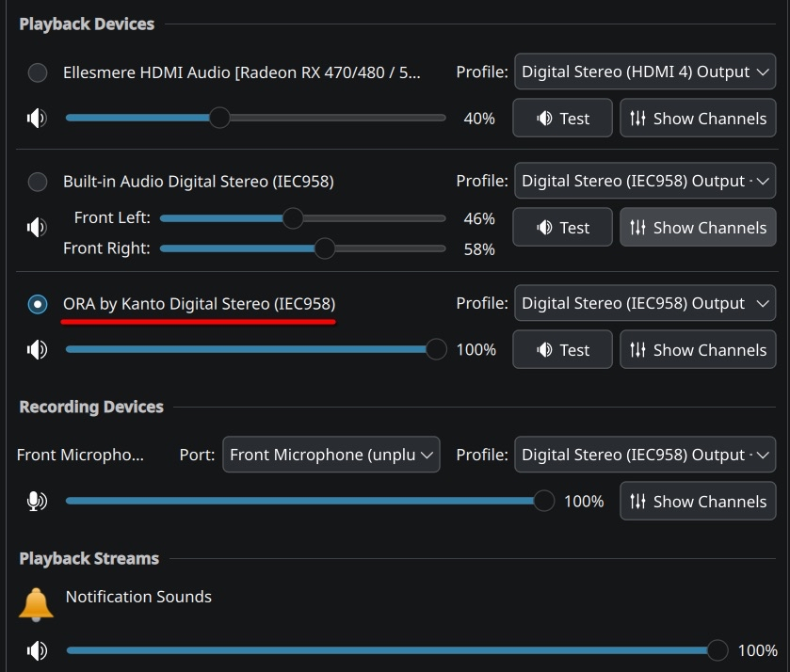Select ORA by Kanto radio button
790x672 pixels.
tap(38, 304)
